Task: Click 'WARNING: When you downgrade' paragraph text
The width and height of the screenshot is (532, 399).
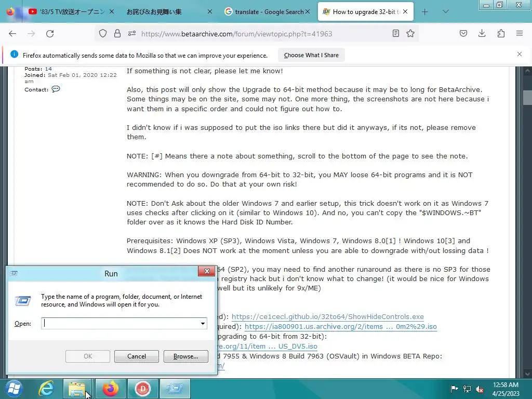Action: pos(299,179)
